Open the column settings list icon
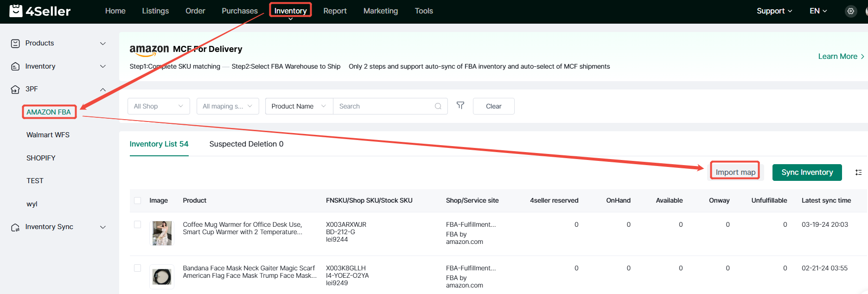Viewport: 868px width, 294px height. 858,173
